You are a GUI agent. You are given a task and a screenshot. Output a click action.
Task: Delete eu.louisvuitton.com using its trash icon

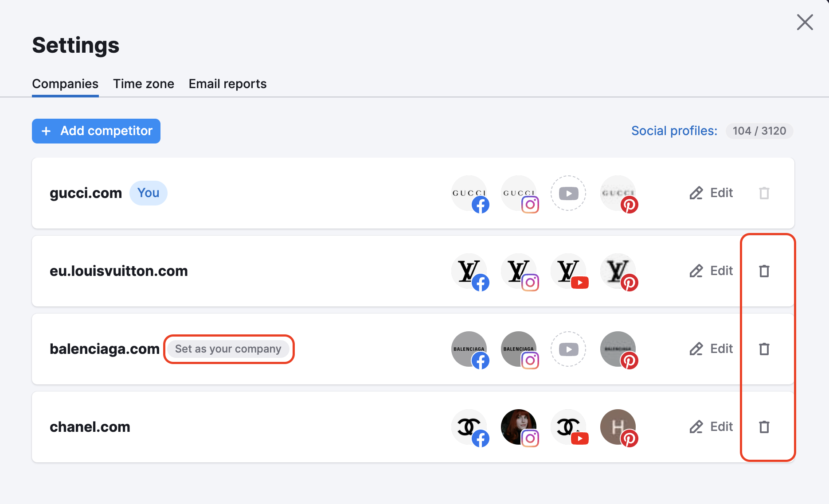764,271
